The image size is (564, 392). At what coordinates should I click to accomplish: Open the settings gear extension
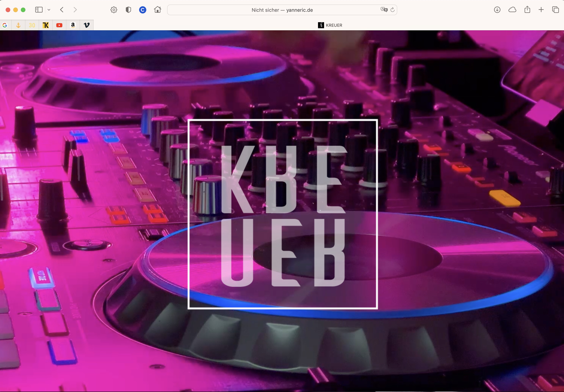(x=114, y=10)
